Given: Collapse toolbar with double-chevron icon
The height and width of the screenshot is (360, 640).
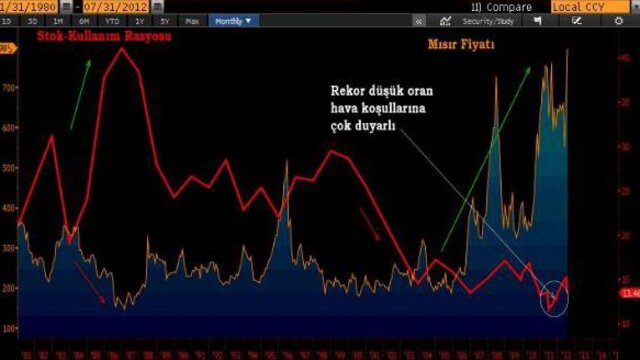Looking at the screenshot, I should (419, 22).
